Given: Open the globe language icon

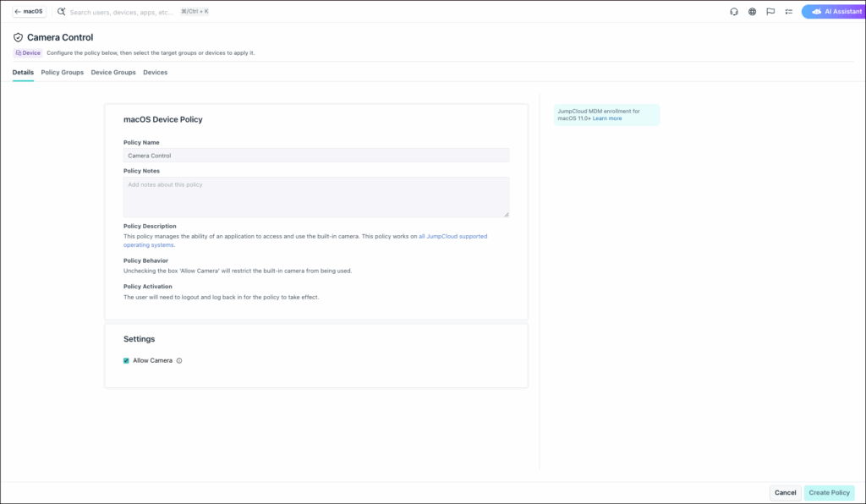Looking at the screenshot, I should point(752,12).
